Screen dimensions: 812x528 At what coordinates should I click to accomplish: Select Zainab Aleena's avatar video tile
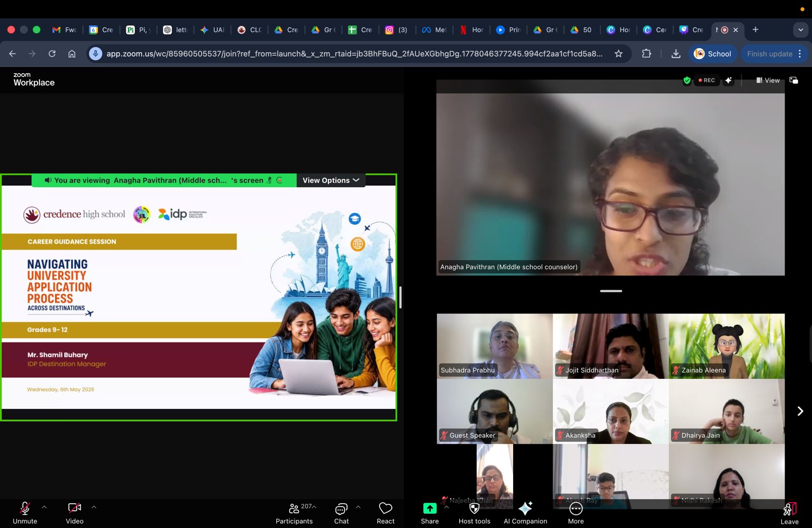727,346
